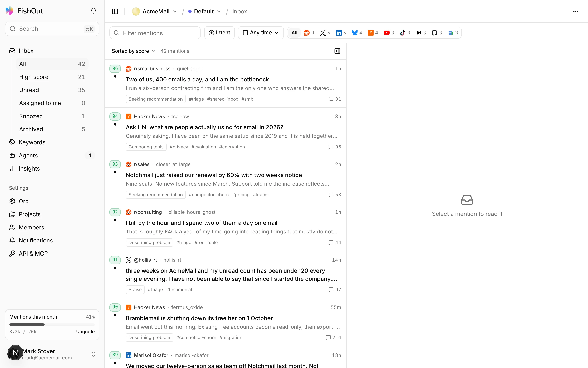Filter mentions by GitHub source
This screenshot has height=368, width=588.
click(x=437, y=33)
